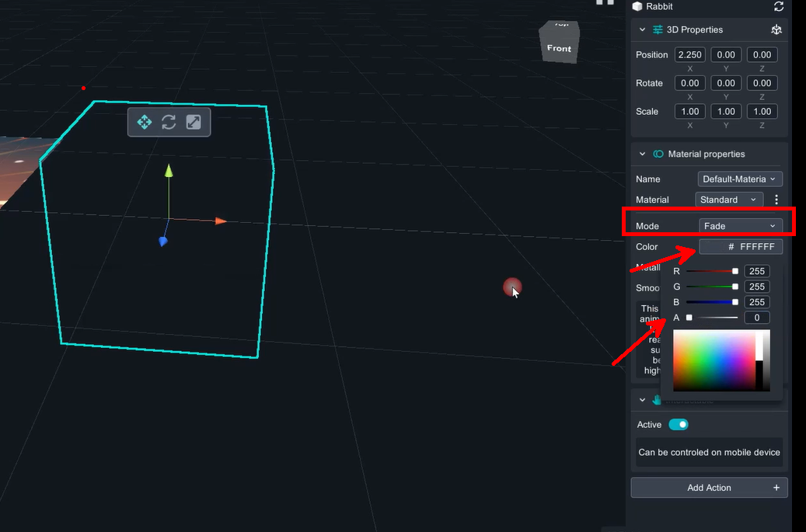806x532 pixels.
Task: Pick a color in the spectrum square
Action: pyautogui.click(x=714, y=360)
